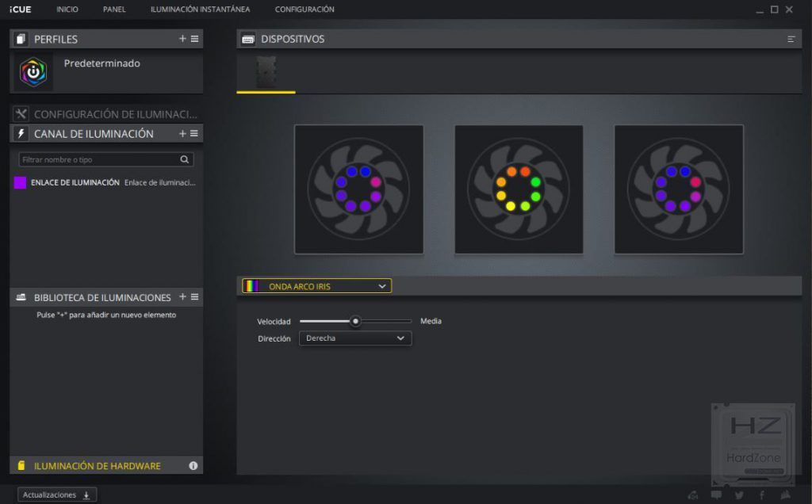812x504 pixels.
Task: Show info for ILUMINACIÓN DE HARDWARE
Action: click(193, 466)
